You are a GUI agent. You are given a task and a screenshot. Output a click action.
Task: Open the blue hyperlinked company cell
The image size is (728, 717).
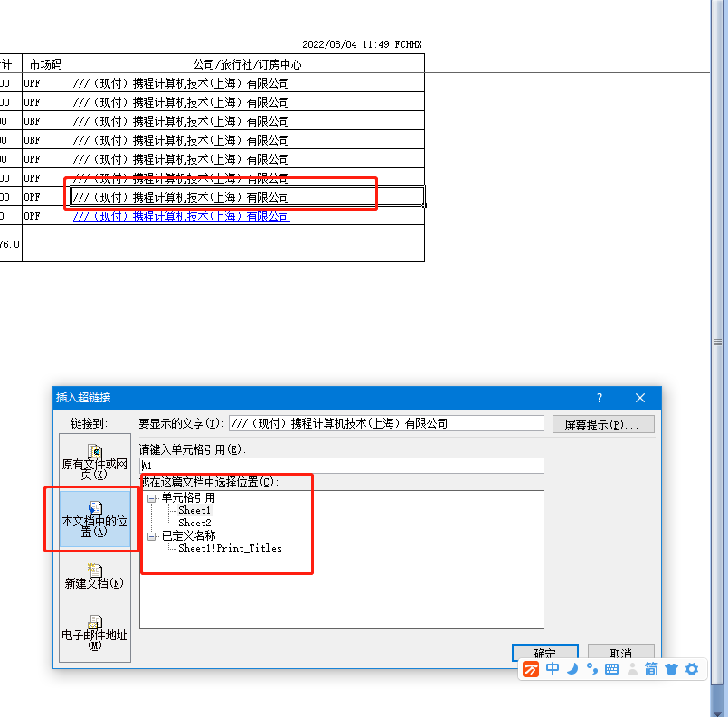pos(182,216)
